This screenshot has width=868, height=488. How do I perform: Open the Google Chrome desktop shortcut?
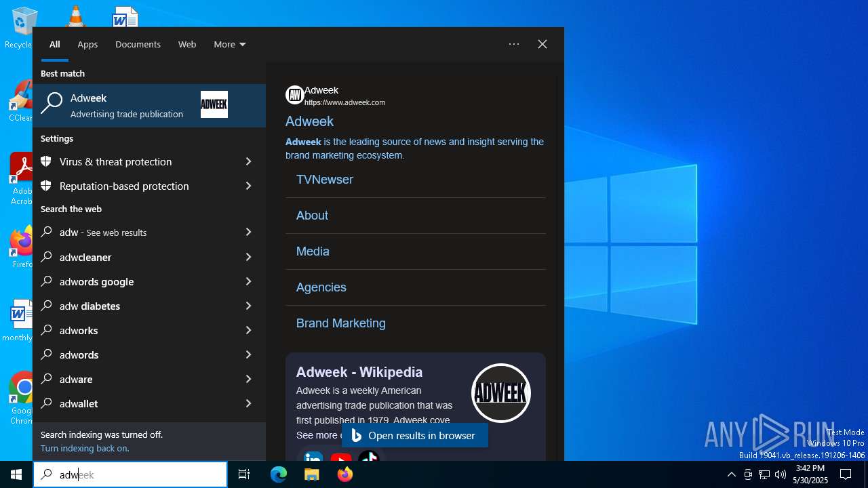(x=20, y=399)
